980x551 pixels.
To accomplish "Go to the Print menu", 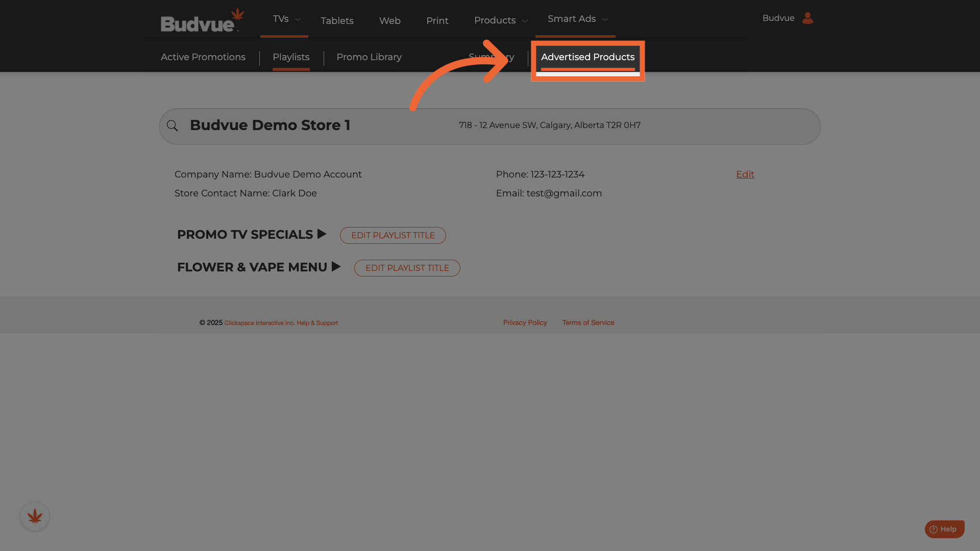I will click(437, 21).
